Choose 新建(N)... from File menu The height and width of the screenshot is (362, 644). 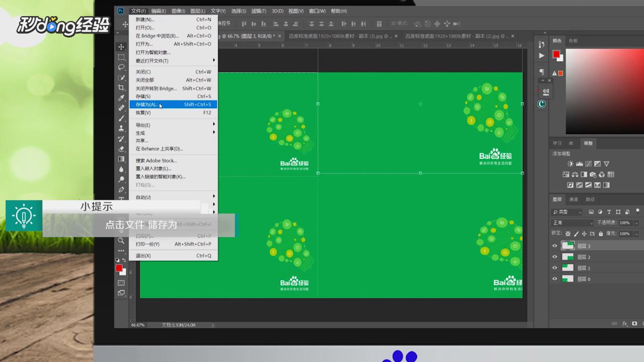[174, 20]
